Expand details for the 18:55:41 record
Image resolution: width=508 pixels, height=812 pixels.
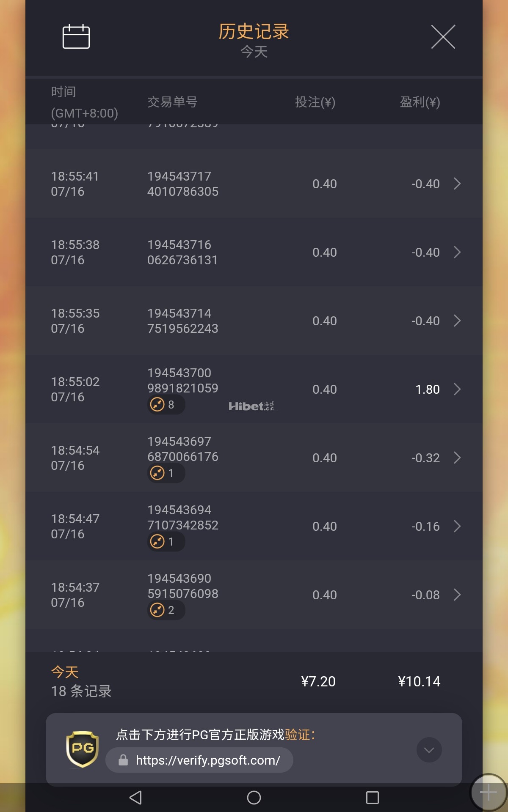[x=457, y=184]
